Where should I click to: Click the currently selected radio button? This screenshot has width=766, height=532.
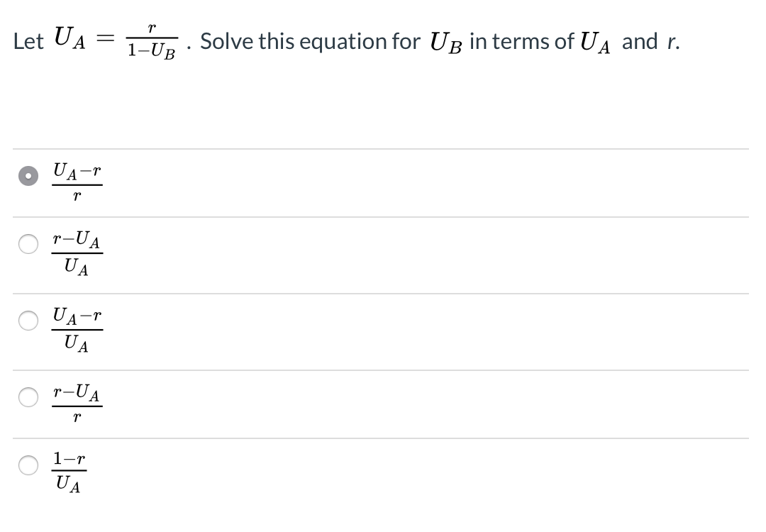click(28, 175)
